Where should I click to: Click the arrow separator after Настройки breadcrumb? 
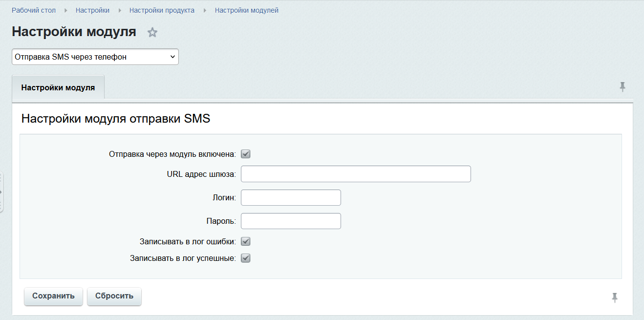pos(120,10)
